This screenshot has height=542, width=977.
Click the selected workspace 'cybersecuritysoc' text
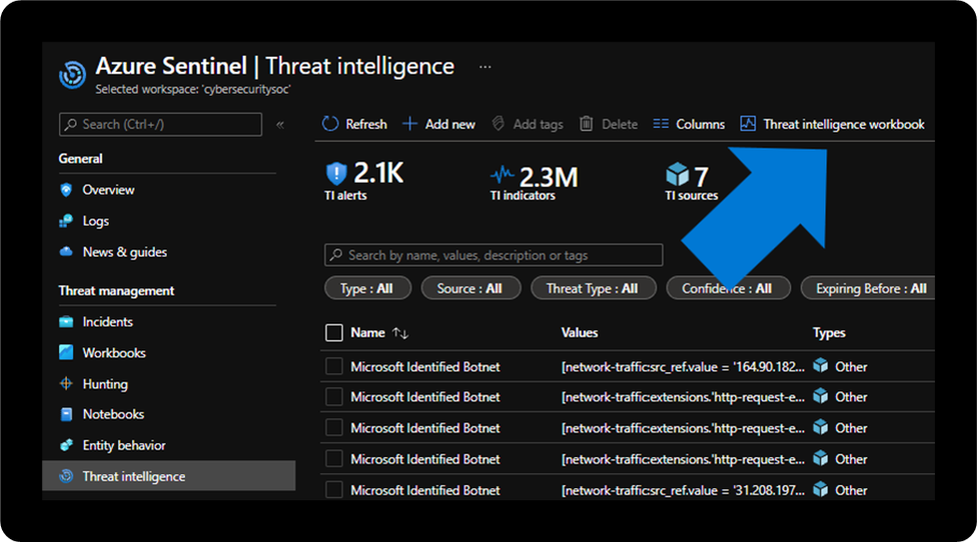point(193,89)
